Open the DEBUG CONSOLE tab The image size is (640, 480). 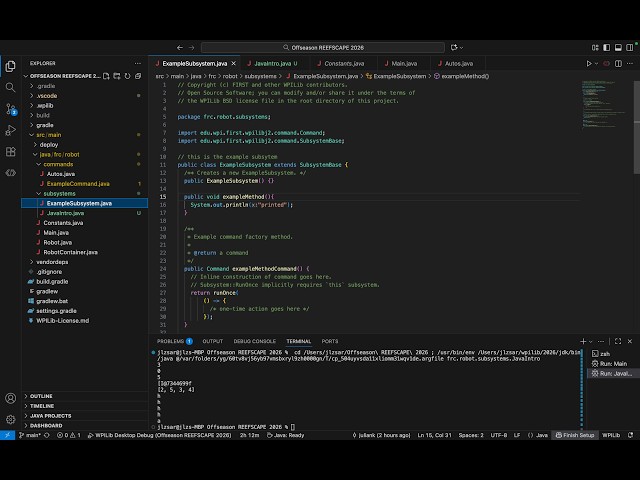pos(255,341)
